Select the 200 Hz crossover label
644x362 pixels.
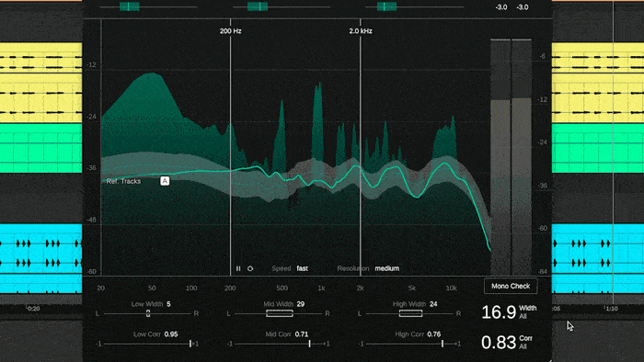point(230,31)
